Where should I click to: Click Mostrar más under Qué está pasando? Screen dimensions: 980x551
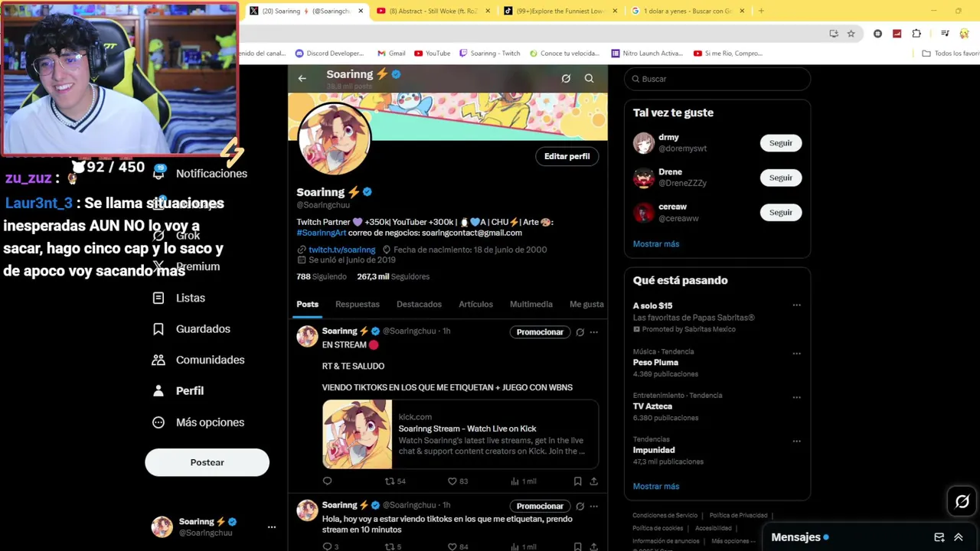[656, 486]
